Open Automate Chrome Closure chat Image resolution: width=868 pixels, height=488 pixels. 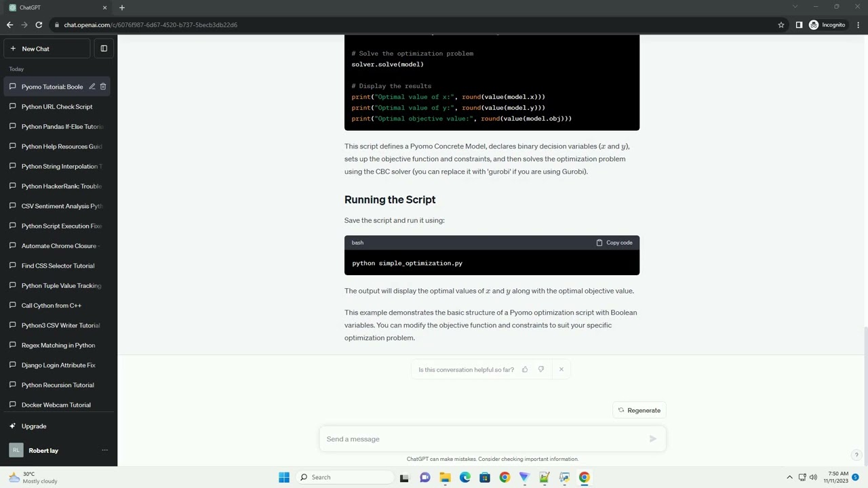point(58,246)
